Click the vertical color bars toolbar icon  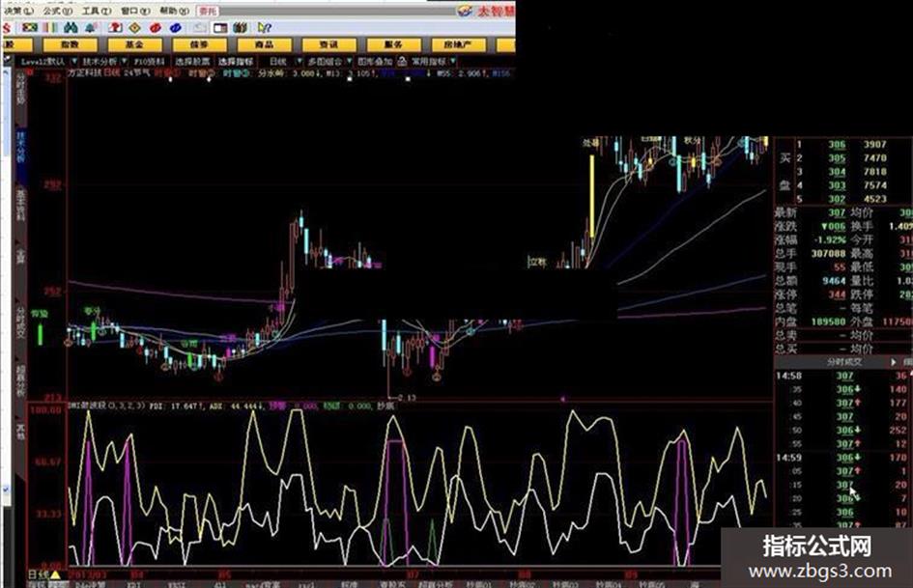click(x=51, y=27)
